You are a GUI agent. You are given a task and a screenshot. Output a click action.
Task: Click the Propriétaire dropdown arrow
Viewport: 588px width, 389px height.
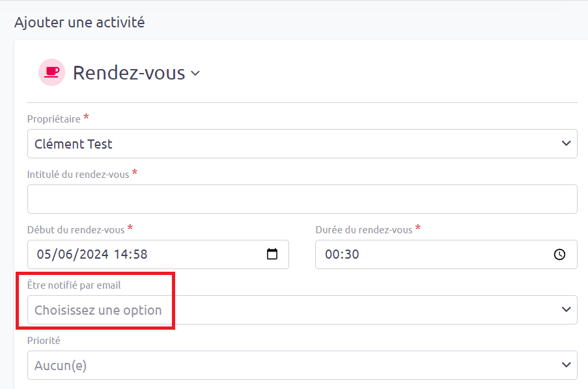[x=566, y=143]
